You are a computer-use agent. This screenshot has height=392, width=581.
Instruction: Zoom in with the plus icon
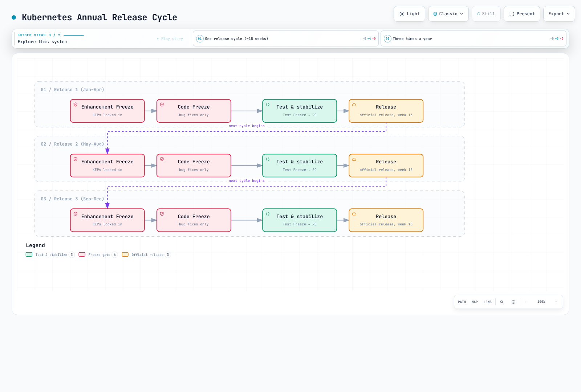(x=556, y=302)
